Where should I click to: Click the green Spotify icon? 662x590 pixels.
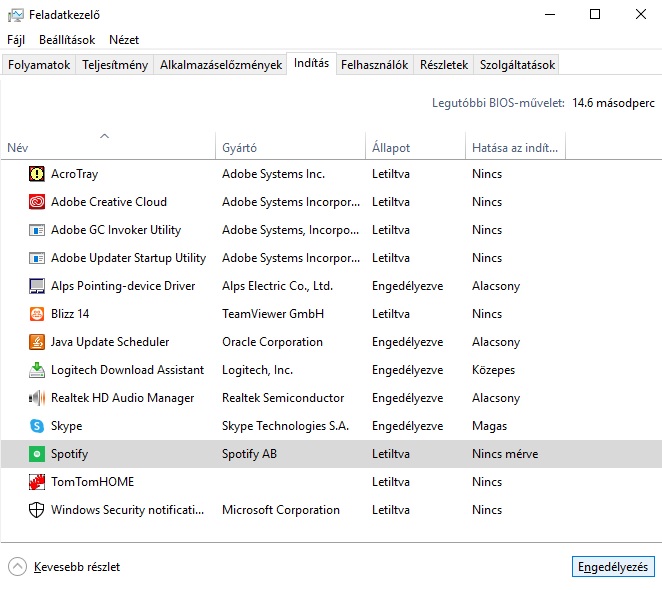click(37, 454)
